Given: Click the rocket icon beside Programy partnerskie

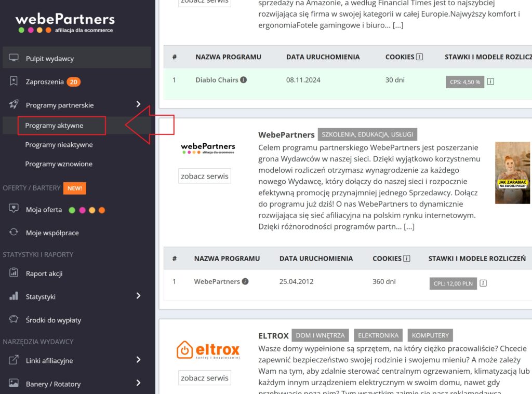Looking at the screenshot, I should click(x=14, y=104).
